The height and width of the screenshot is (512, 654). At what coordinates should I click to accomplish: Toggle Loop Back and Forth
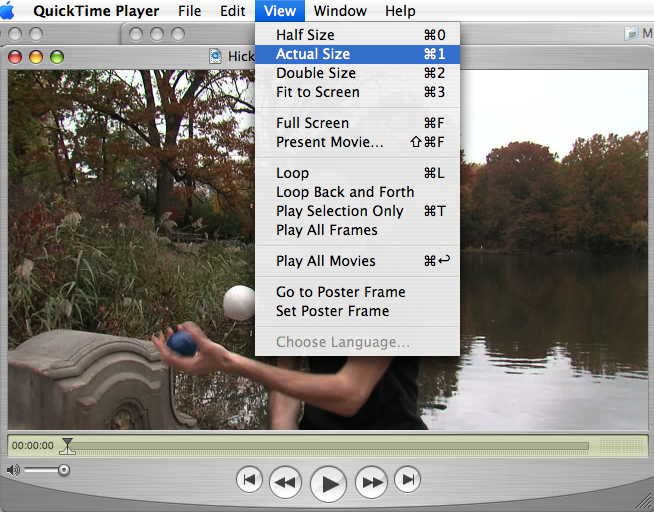tap(357, 192)
